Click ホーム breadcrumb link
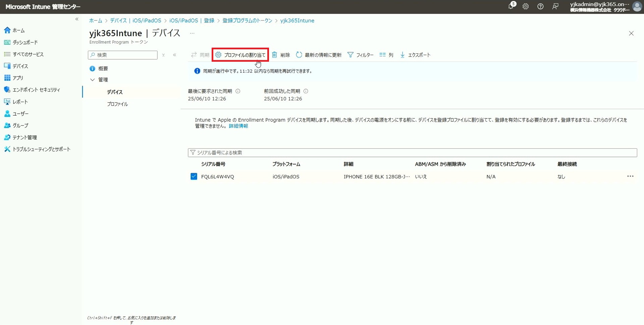 click(96, 20)
